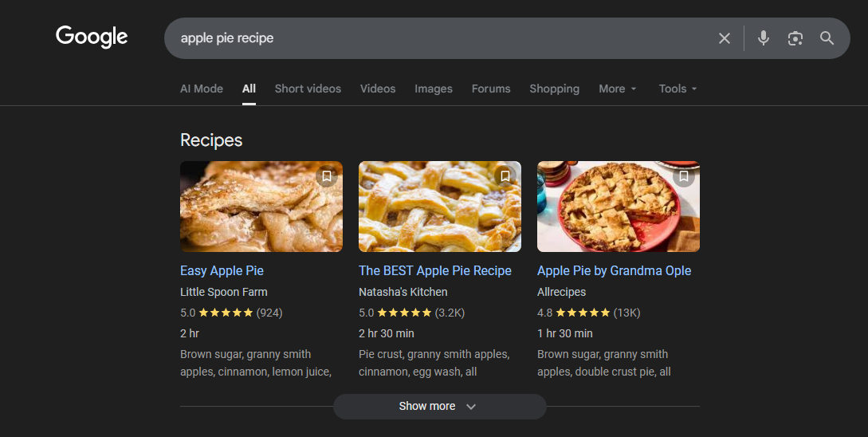Viewport: 868px width, 437px height.
Task: Click the 5.0 rating with 3.2K reviews
Action: pyautogui.click(x=412, y=313)
